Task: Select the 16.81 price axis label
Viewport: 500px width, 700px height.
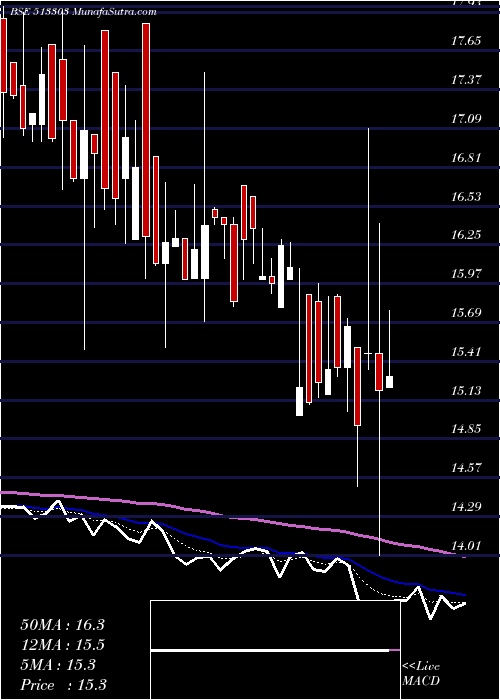Action: tap(466, 158)
